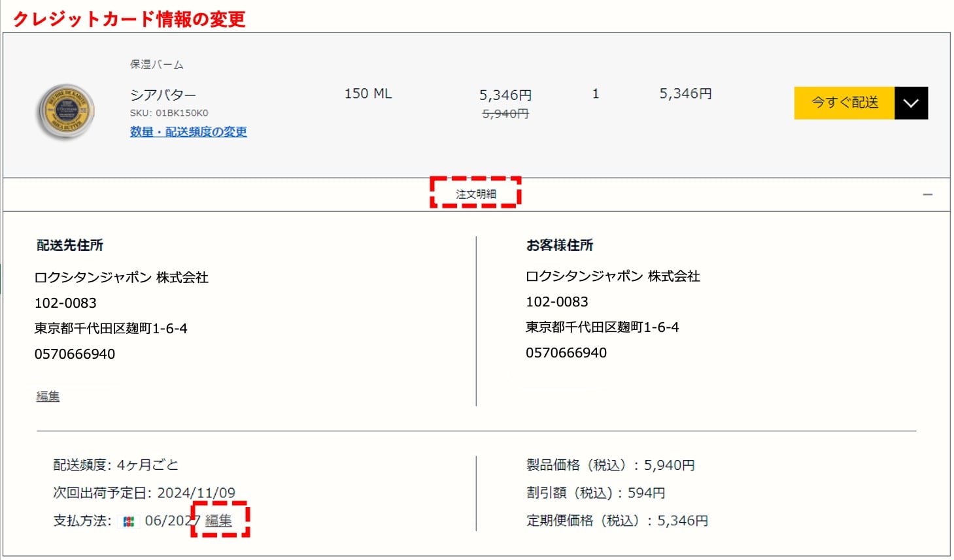954x560 pixels.
Task: Click the 製品価格（税込）: 5,940円 line
Action: click(x=611, y=465)
